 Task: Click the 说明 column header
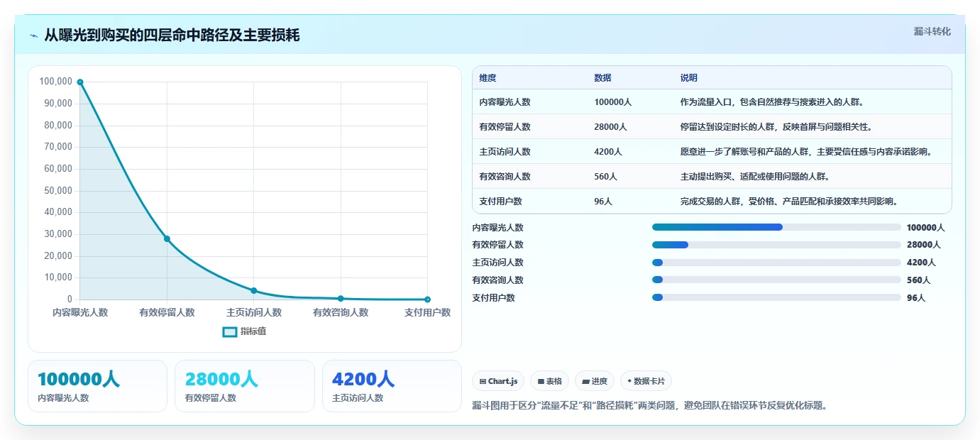[x=688, y=77]
